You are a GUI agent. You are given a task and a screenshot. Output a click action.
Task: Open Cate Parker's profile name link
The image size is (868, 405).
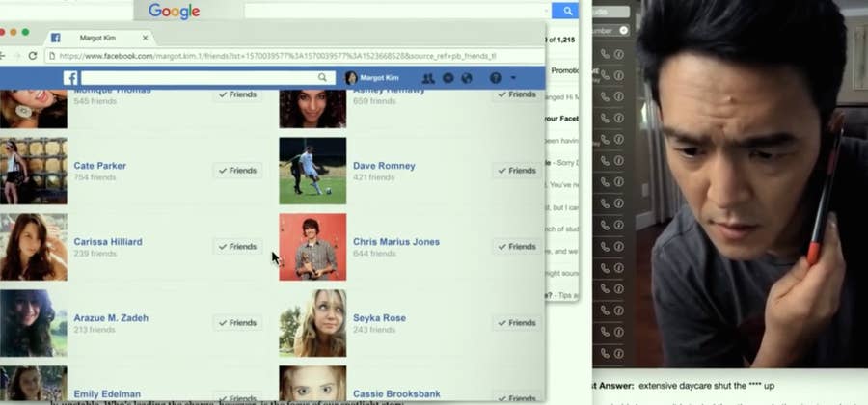[99, 166]
